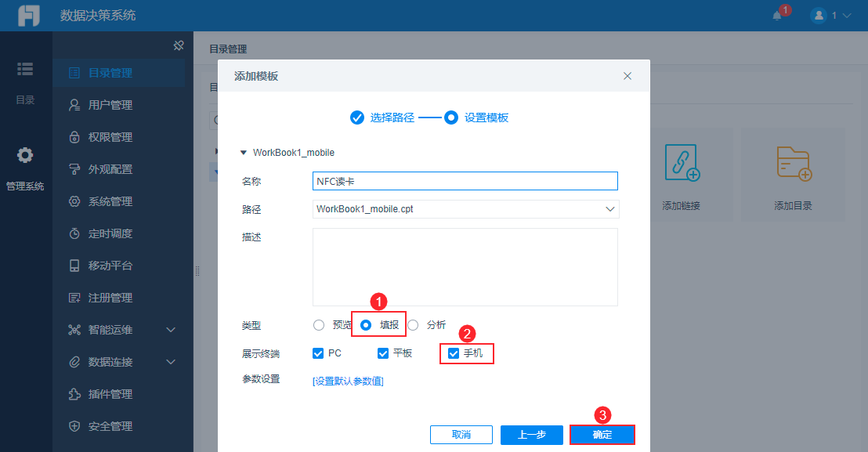Click into the 描述 text area
The image size is (868, 452).
click(x=465, y=267)
